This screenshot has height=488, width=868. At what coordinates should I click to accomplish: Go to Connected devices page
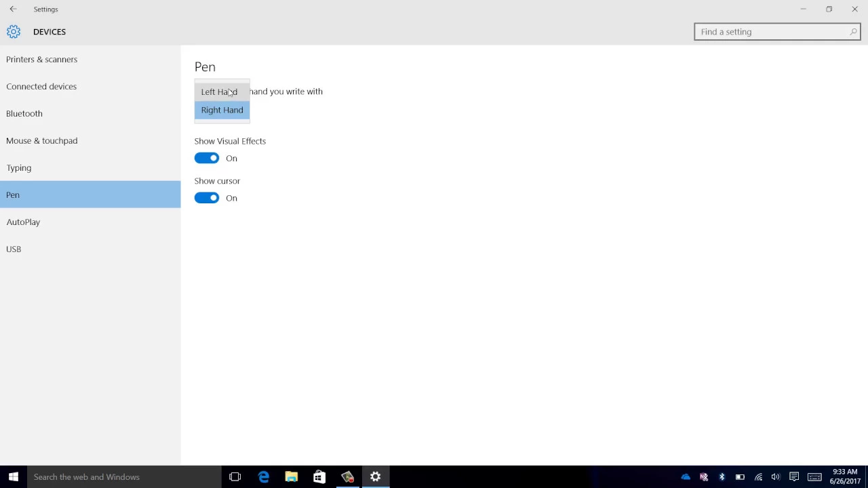[90, 86]
